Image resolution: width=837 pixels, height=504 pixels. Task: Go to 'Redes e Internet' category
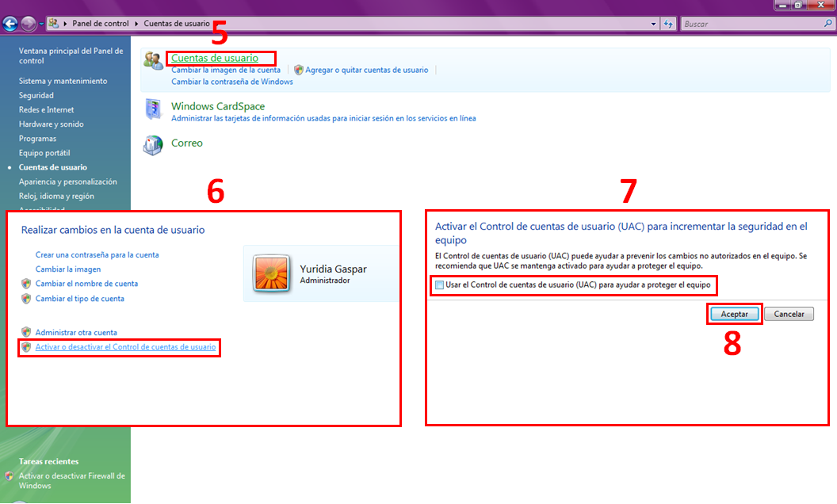pyautogui.click(x=47, y=110)
